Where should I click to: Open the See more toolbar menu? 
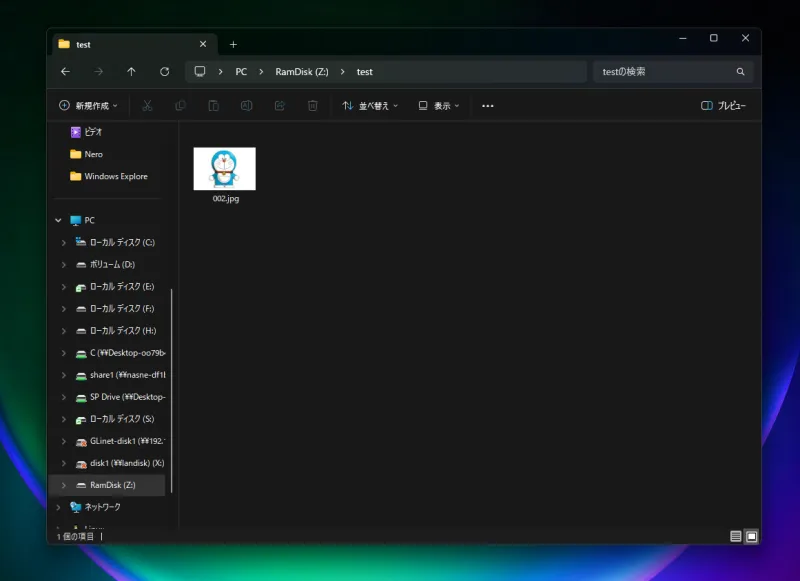(487, 105)
